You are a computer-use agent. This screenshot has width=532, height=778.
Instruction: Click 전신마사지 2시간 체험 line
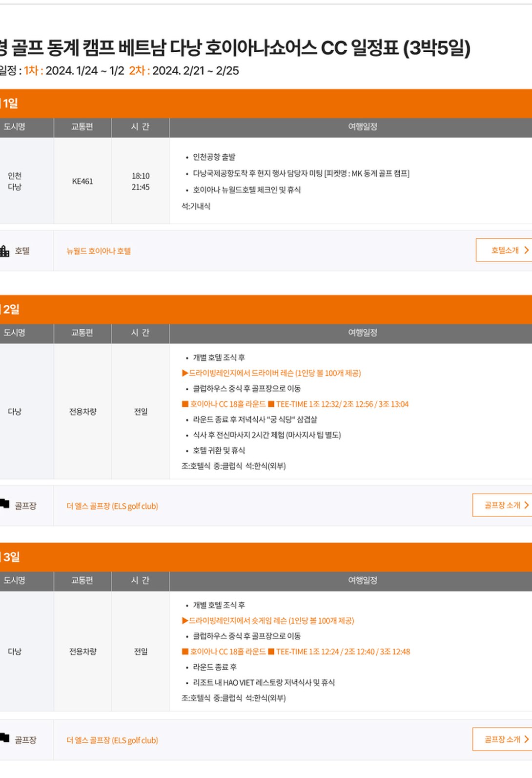pyautogui.click(x=266, y=435)
